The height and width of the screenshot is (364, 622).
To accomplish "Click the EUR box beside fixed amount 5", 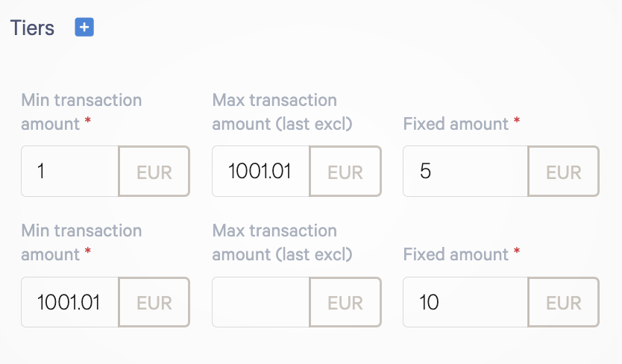I will 563,172.
